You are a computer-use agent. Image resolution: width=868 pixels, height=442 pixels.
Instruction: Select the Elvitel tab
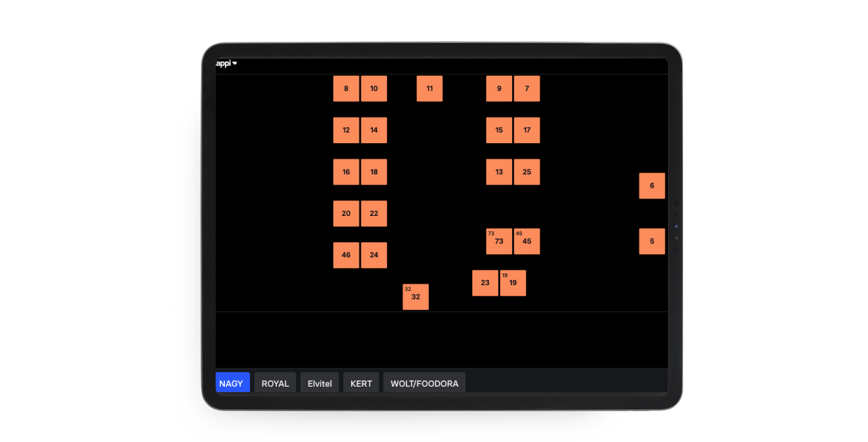pos(320,383)
